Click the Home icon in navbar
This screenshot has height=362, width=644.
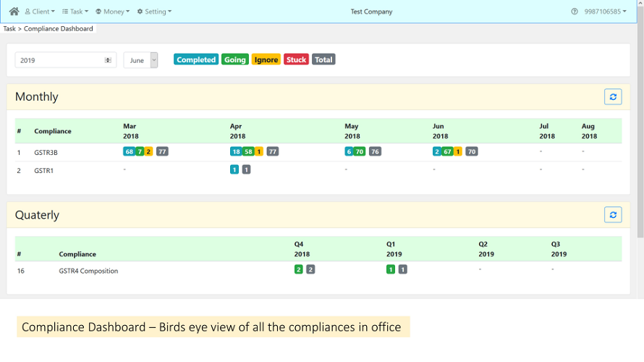[x=14, y=12]
